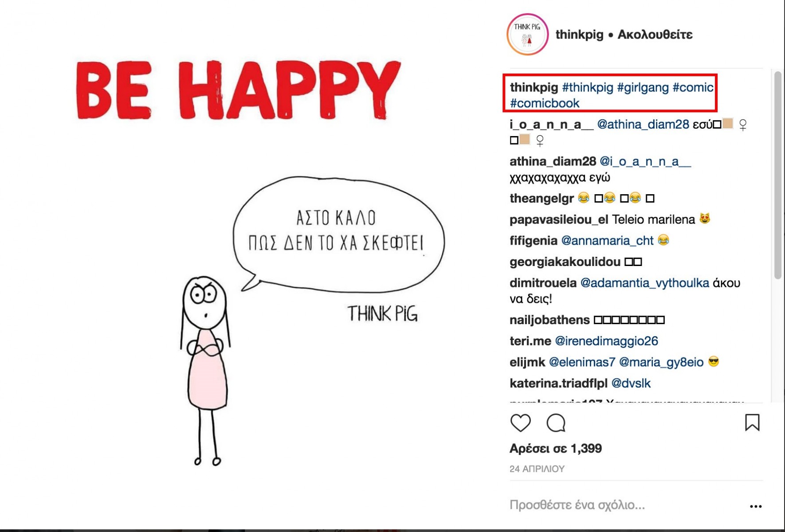
Task: Click the BE HAPPY comic image
Action: coord(248,266)
